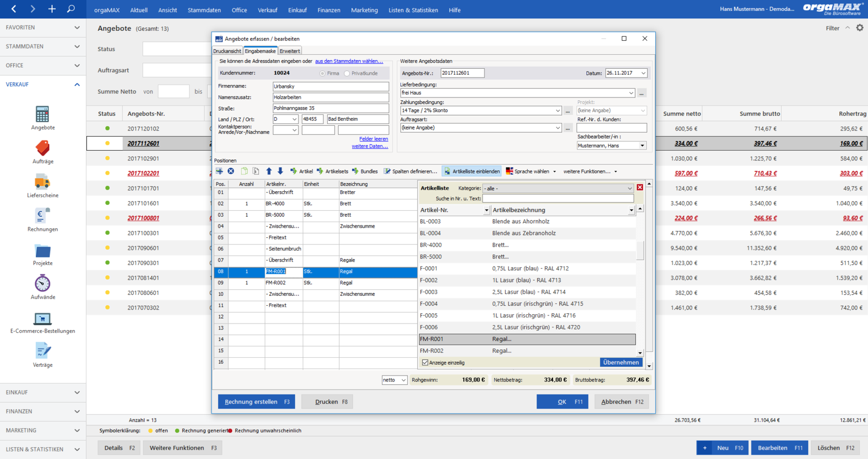Screen dimensions: 868x459
Task: Open filter settings with the gear icon
Action: pyautogui.click(x=860, y=28)
